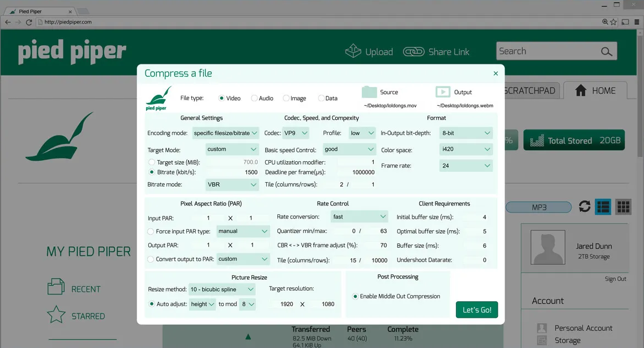Click the refresh arrows icon
644x348 pixels.
pyautogui.click(x=584, y=206)
